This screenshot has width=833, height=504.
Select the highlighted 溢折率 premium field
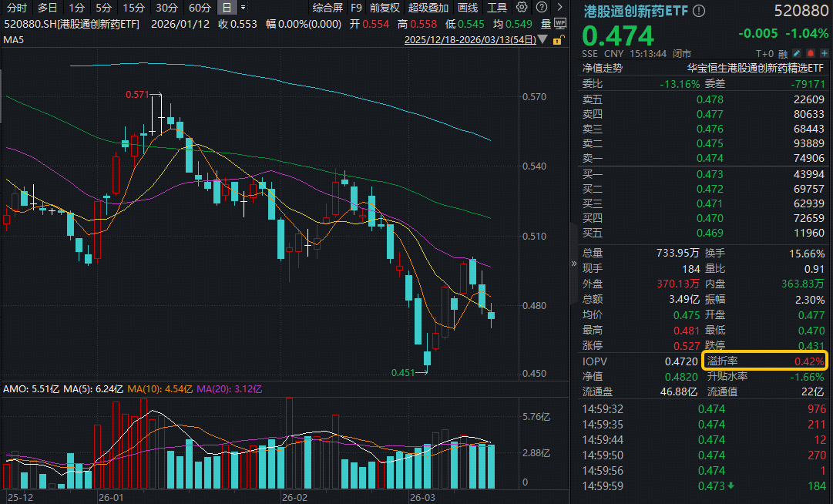pos(764,361)
